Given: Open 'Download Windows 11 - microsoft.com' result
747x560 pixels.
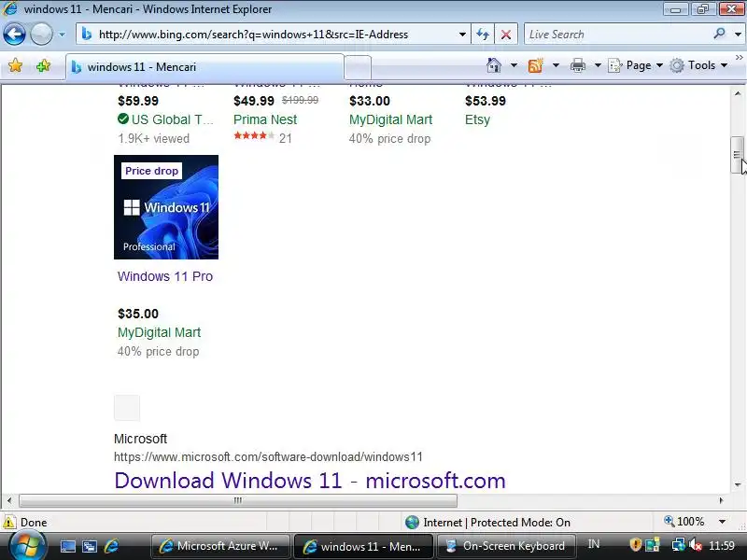Looking at the screenshot, I should [310, 481].
